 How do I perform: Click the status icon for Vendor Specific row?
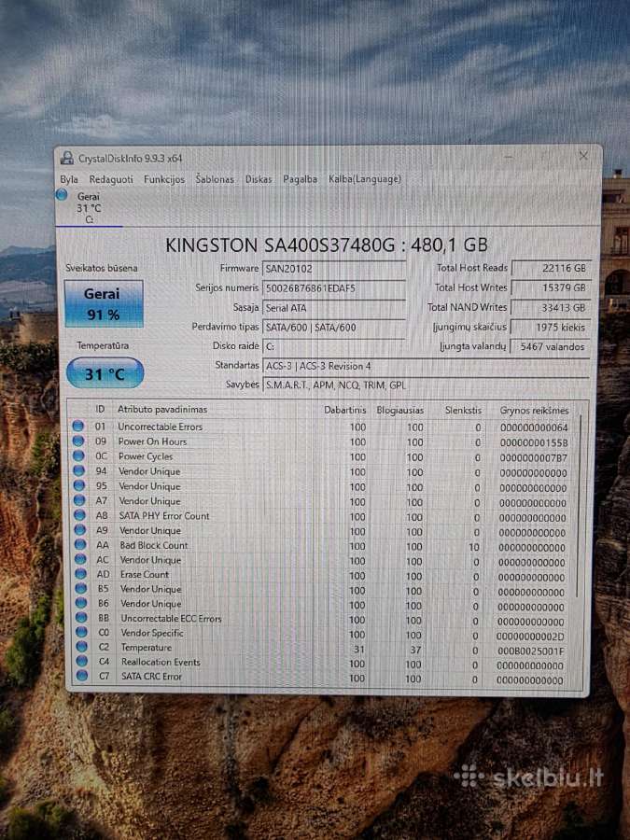[x=81, y=632]
